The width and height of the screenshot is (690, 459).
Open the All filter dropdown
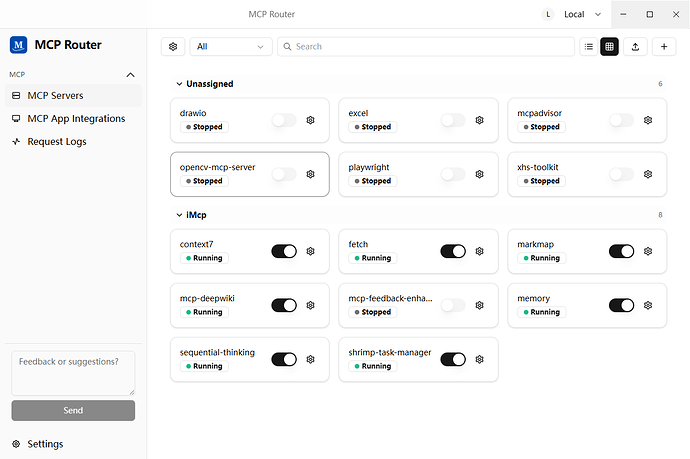pos(231,47)
